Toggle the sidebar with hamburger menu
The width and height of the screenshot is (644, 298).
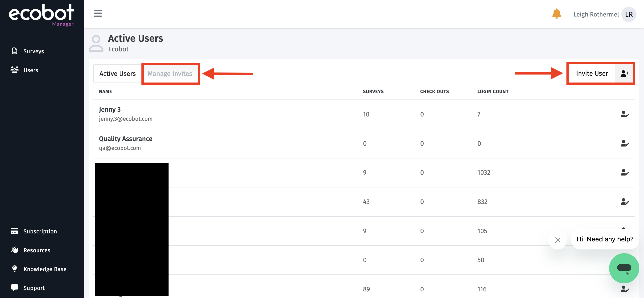pyautogui.click(x=98, y=14)
